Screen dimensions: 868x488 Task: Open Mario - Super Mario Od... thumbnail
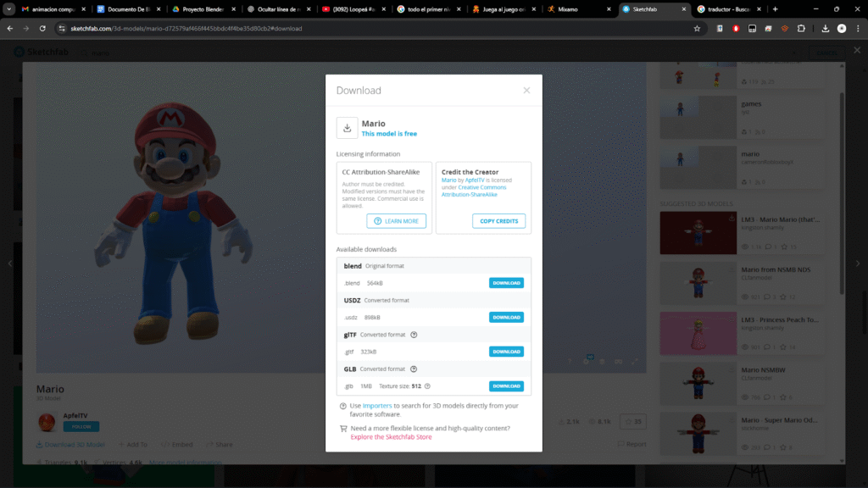(x=698, y=433)
